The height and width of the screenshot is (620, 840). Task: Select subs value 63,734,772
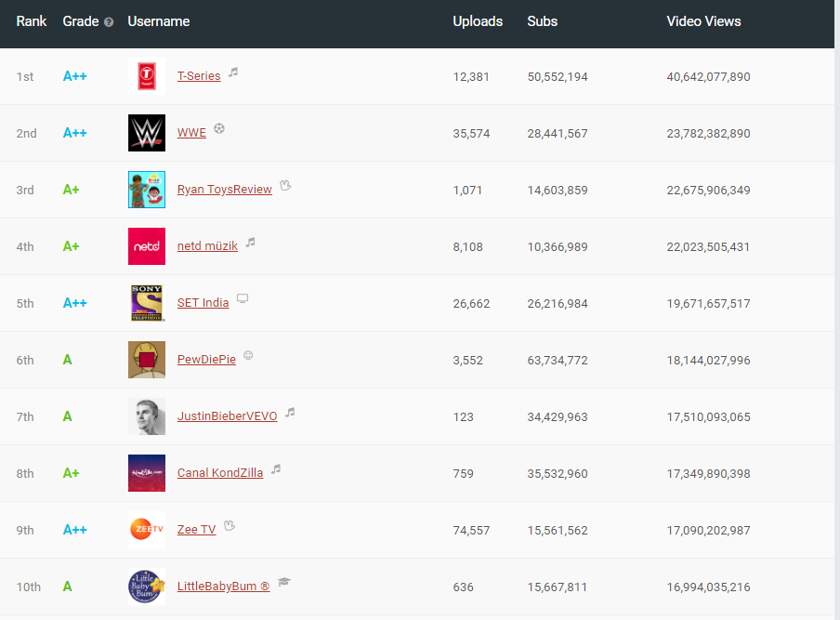tap(558, 361)
